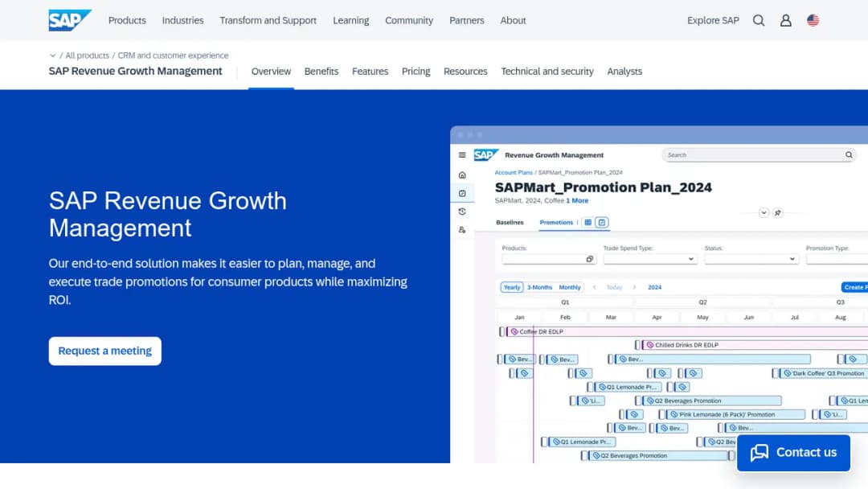Click the app Search input field

coord(759,155)
